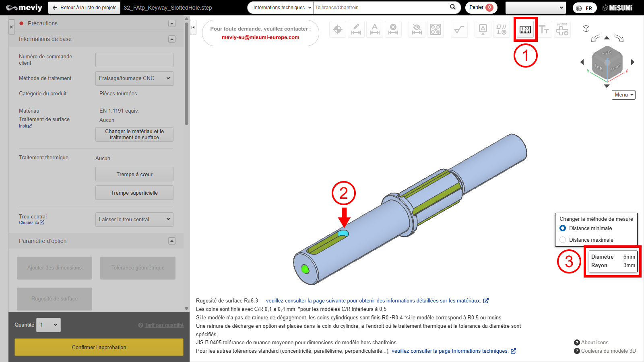Open the Méthode de traitement dropdown
The height and width of the screenshot is (362, 644).
(x=134, y=78)
